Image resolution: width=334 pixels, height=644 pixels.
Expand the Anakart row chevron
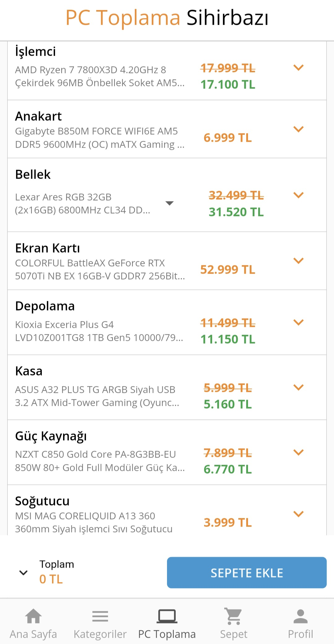(x=298, y=129)
